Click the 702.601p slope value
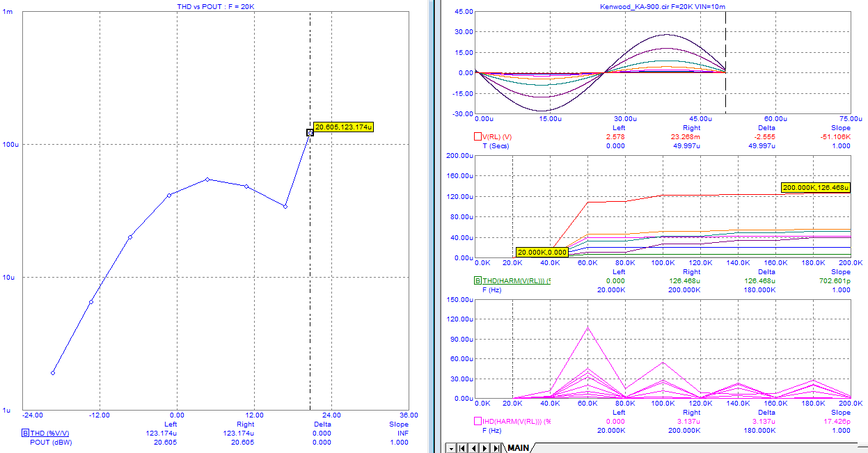The image size is (868, 453). [x=835, y=281]
